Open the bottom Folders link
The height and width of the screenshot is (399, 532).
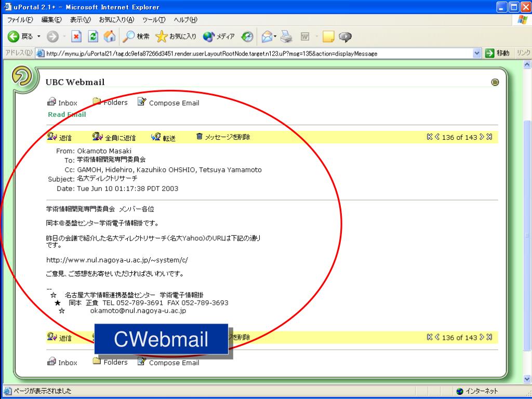(110, 362)
